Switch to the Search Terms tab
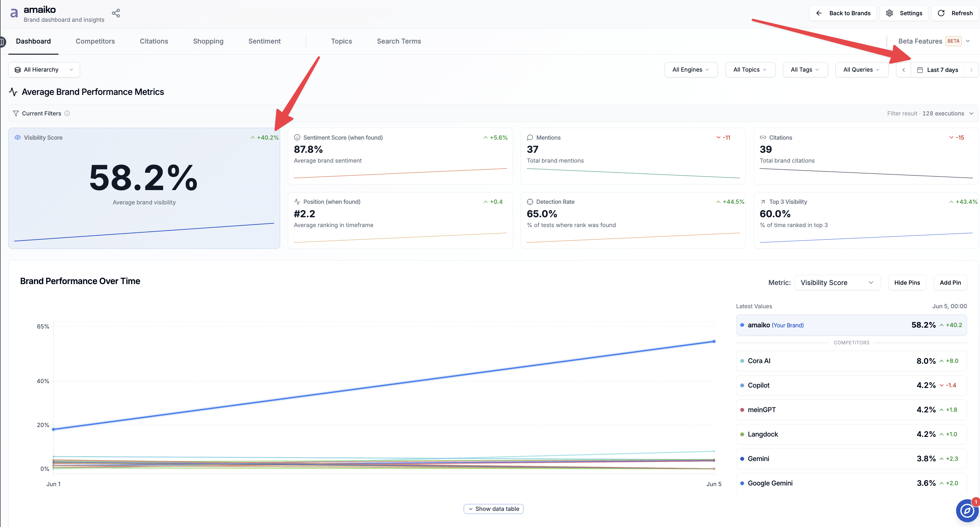 coord(399,41)
